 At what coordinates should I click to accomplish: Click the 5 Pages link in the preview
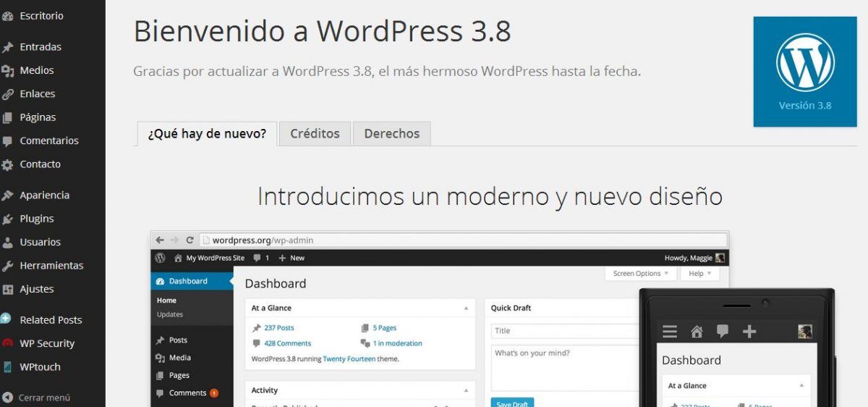[385, 328]
